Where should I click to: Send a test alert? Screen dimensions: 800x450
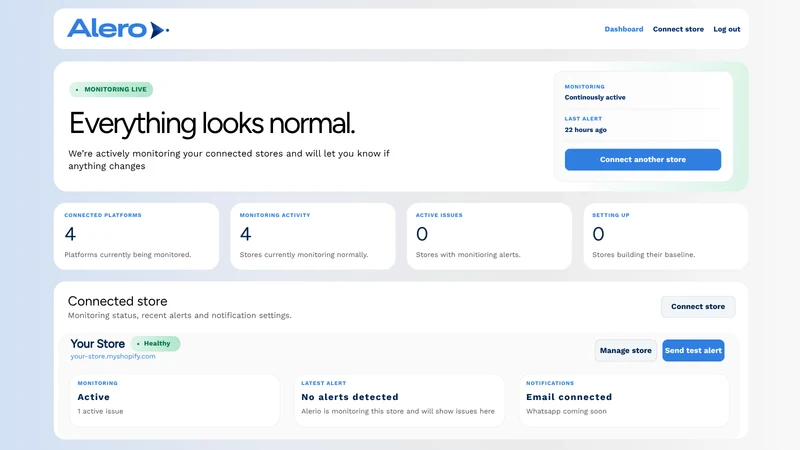[693, 351]
